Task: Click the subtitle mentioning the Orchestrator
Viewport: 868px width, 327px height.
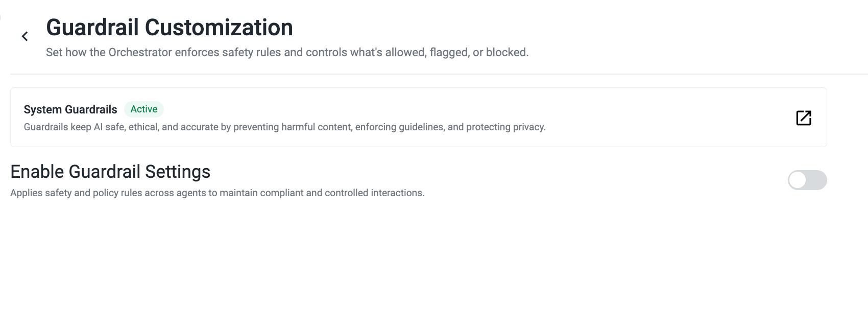Action: click(x=287, y=52)
